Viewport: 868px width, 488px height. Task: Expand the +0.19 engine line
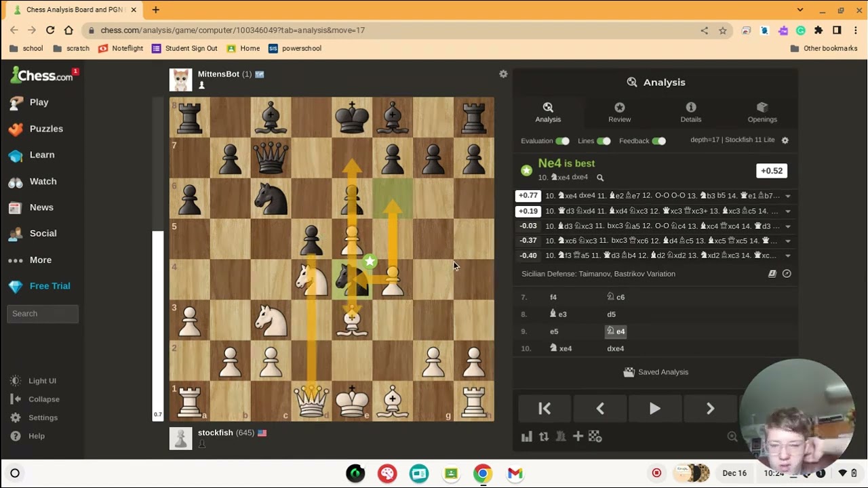tap(787, 211)
